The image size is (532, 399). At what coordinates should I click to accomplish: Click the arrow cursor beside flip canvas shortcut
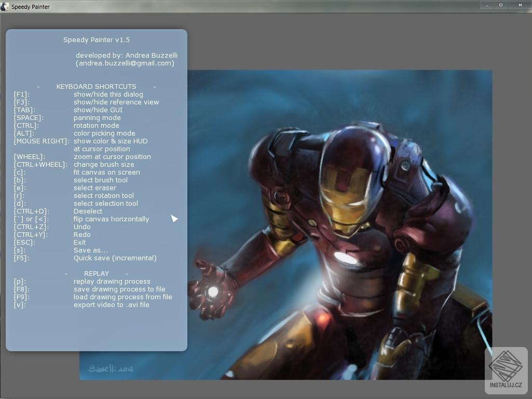click(x=174, y=219)
